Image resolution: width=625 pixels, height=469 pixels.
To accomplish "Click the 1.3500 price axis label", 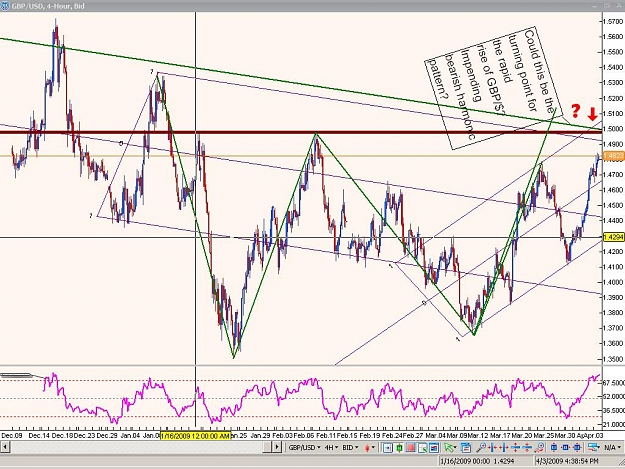I will click(613, 359).
